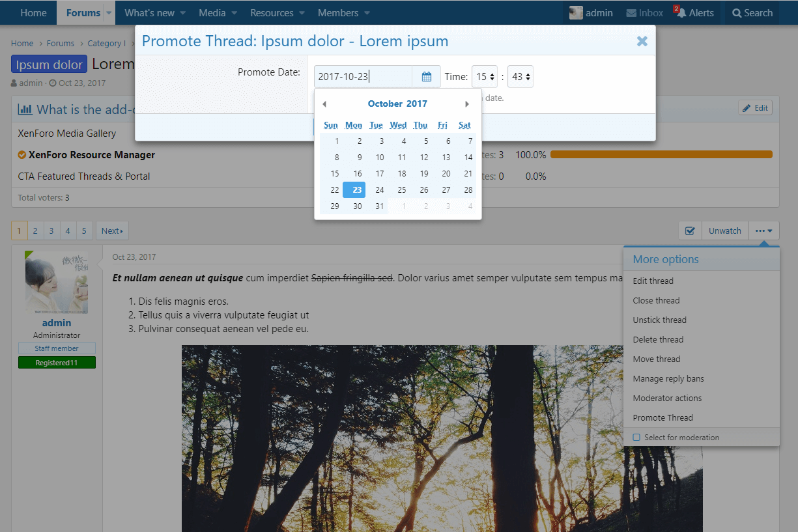The image size is (798, 532).
Task: Open the hour selector showing 15
Action: (x=485, y=77)
